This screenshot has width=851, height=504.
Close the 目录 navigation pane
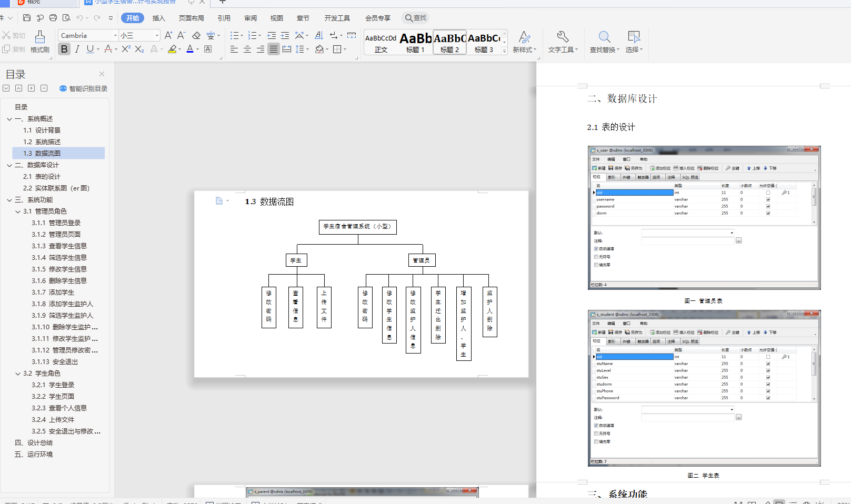(x=102, y=74)
